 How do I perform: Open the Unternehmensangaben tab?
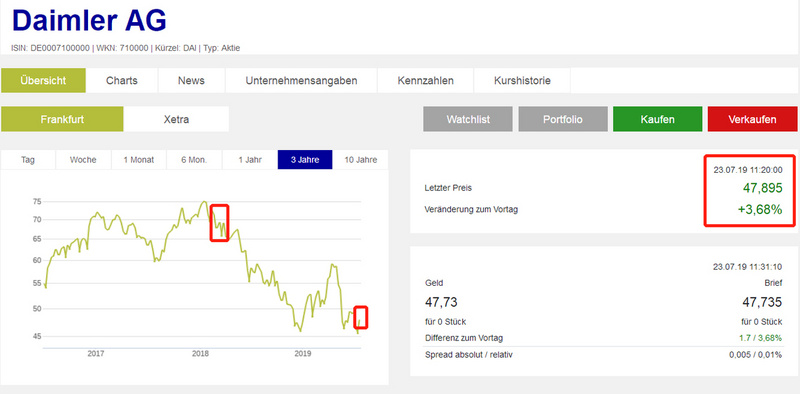(301, 81)
